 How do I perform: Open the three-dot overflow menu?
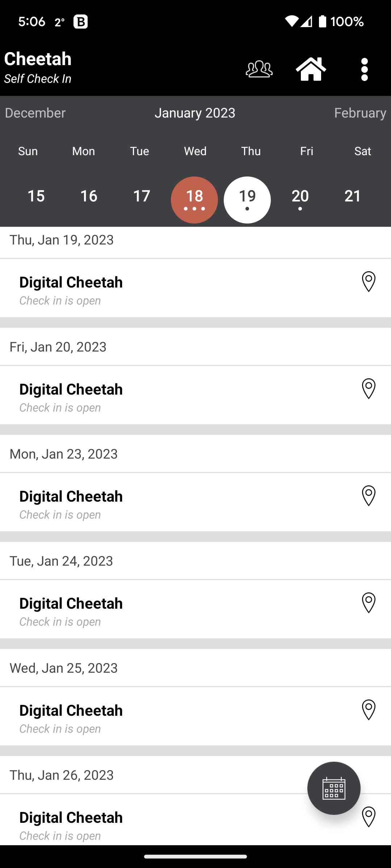365,69
